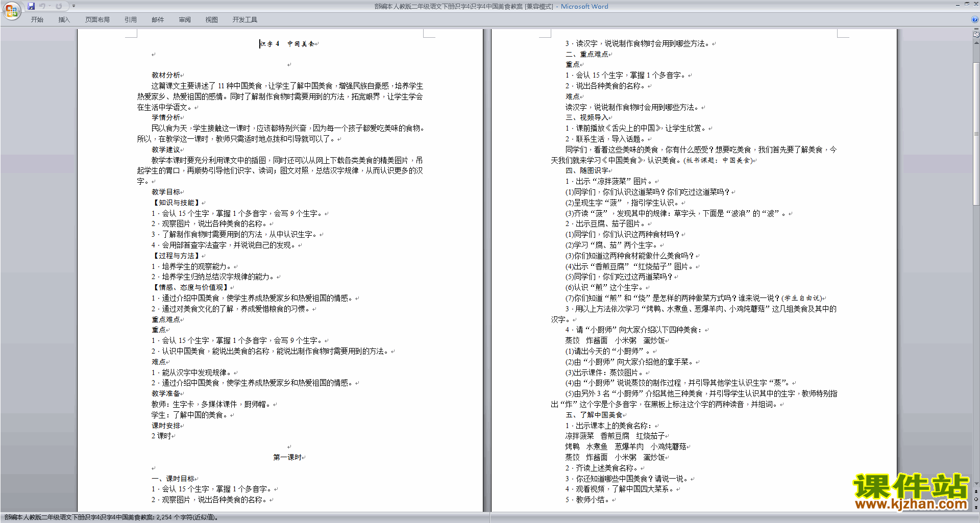Click the vertical scrollbar down arrow
The height and width of the screenshot is (523, 980).
[976, 484]
